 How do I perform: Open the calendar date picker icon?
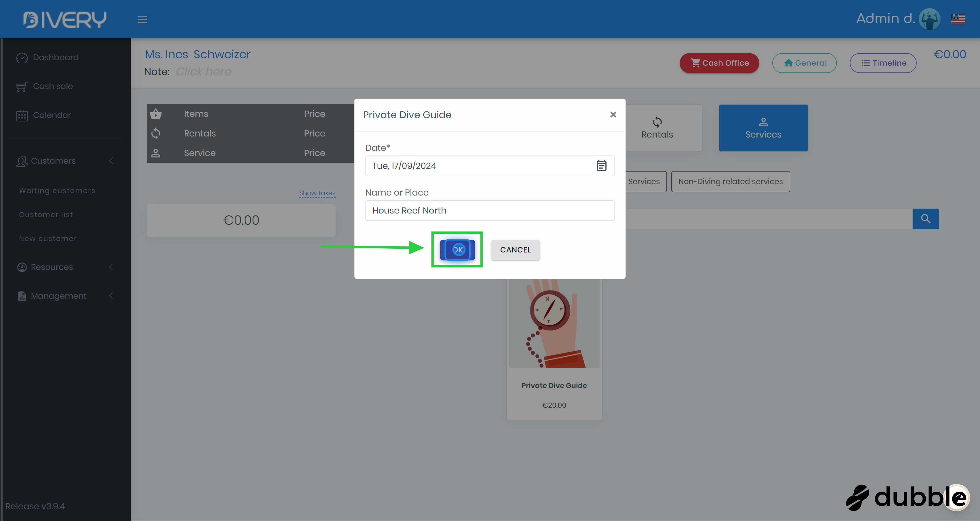601,166
